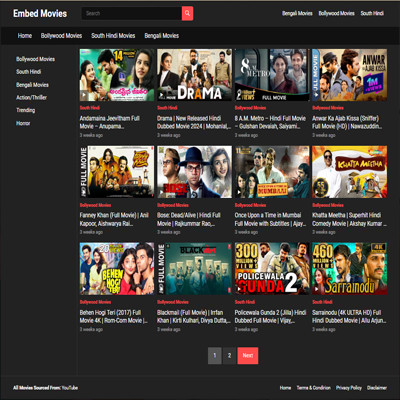
Task: Click Bollywood Movies tag above Khatta Meetha title
Action: click(328, 205)
